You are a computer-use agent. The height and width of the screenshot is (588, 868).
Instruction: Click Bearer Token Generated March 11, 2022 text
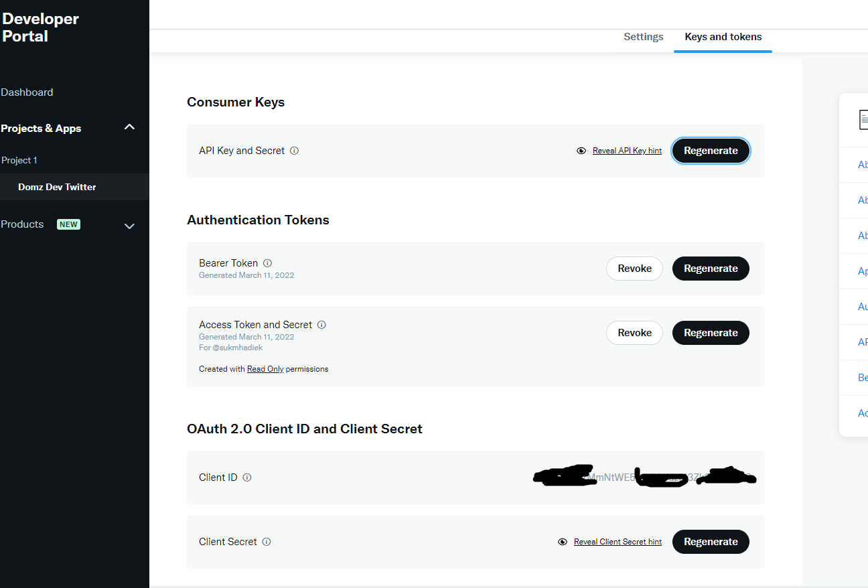click(x=246, y=275)
